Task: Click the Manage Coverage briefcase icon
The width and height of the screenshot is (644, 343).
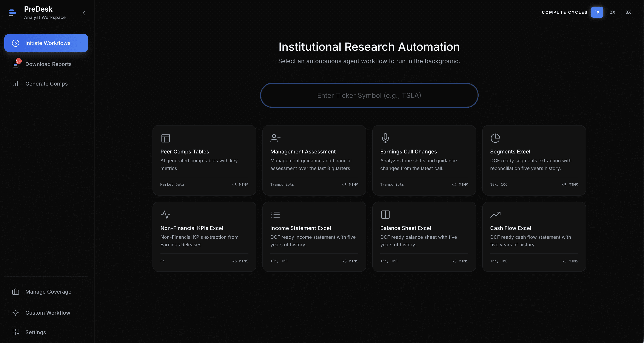Action: [x=15, y=292]
